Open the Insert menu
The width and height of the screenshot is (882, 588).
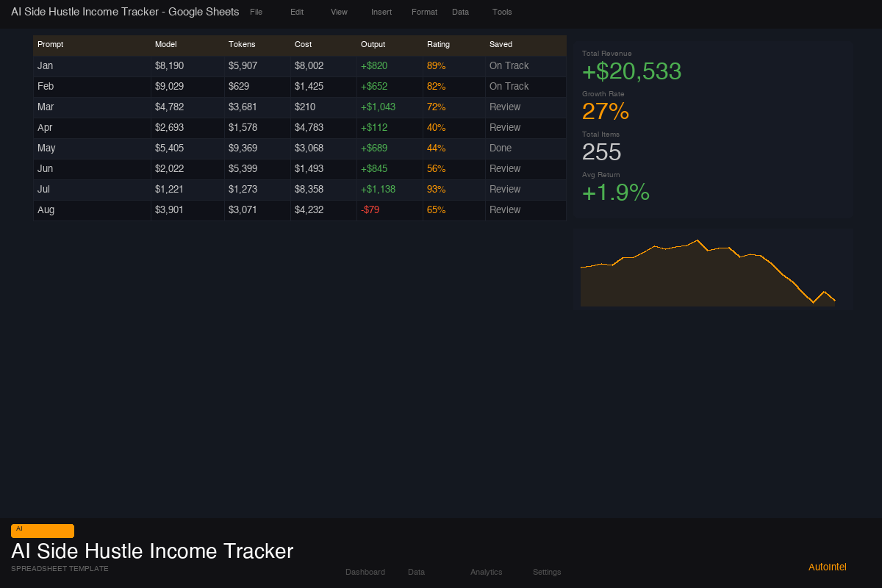(x=381, y=12)
